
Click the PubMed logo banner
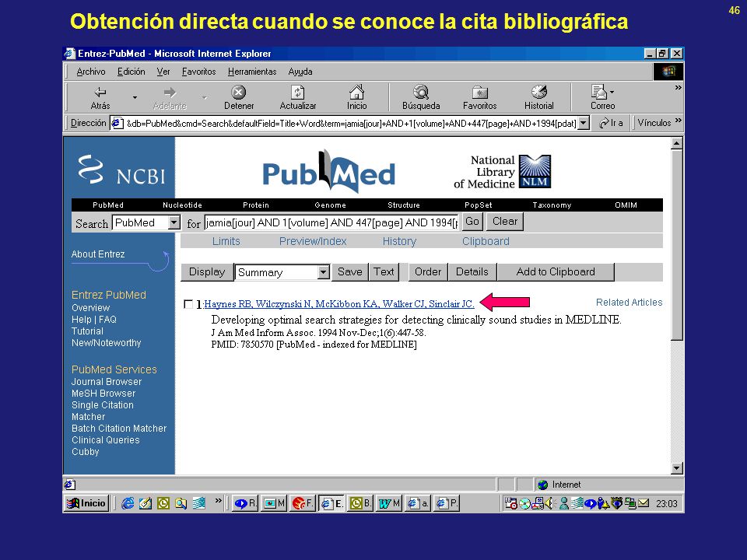(x=328, y=172)
